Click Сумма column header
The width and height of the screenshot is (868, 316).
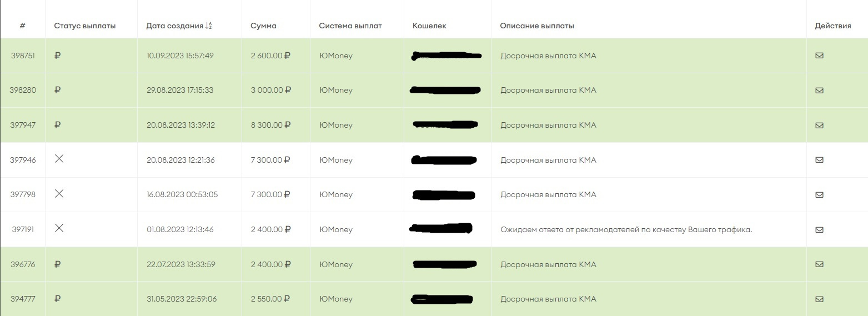pyautogui.click(x=263, y=26)
